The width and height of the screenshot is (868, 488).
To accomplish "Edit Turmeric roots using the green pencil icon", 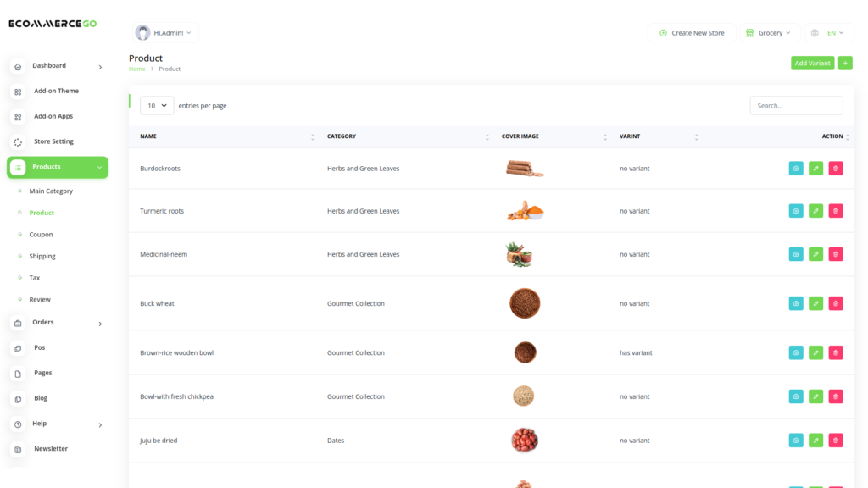I will 815,210.
